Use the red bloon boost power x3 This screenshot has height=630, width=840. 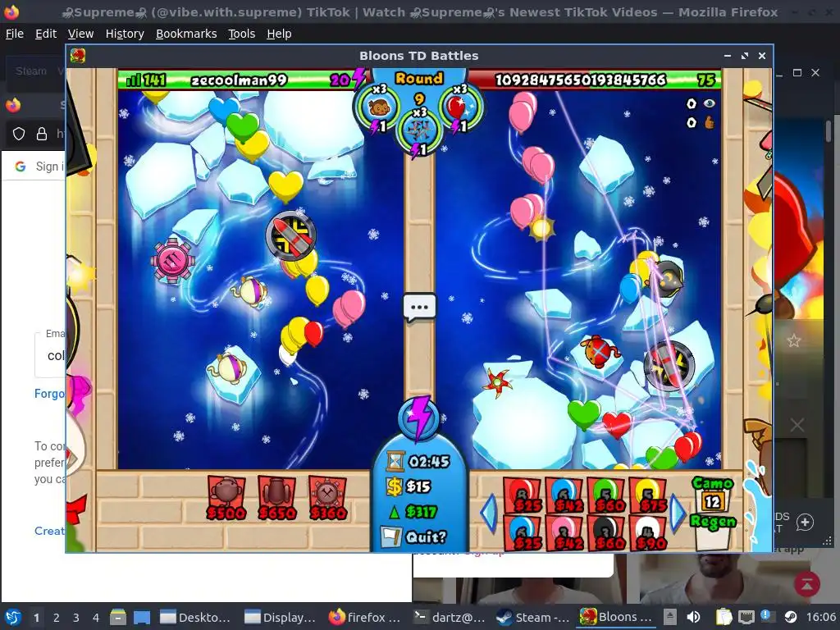(459, 107)
